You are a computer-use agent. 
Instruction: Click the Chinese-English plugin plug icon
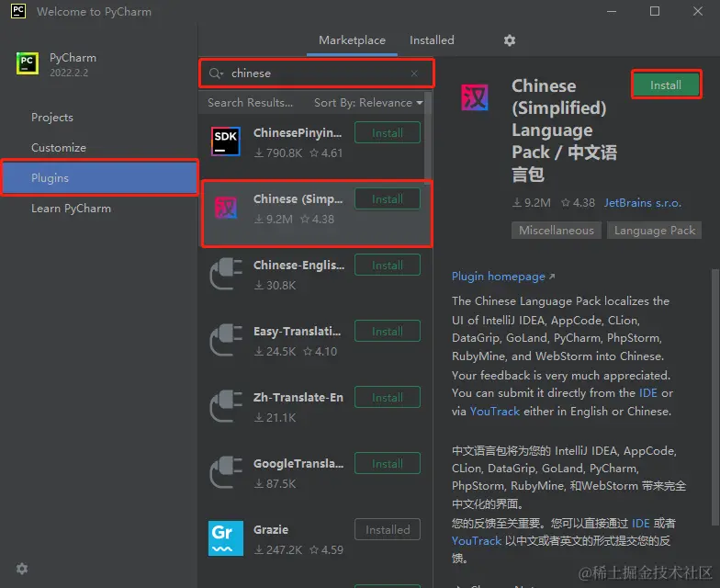click(x=226, y=274)
